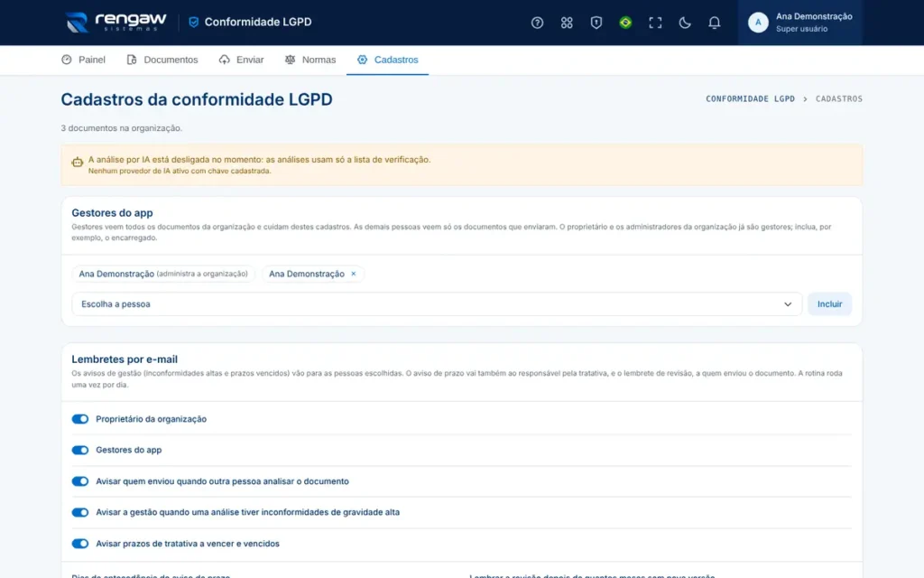Go to the Painel tab

tap(84, 60)
